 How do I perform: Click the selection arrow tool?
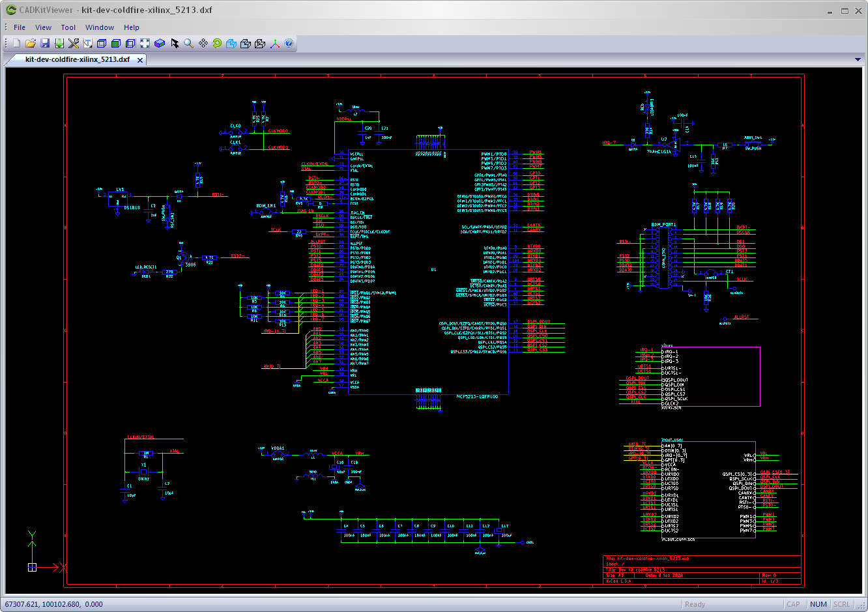[173, 43]
